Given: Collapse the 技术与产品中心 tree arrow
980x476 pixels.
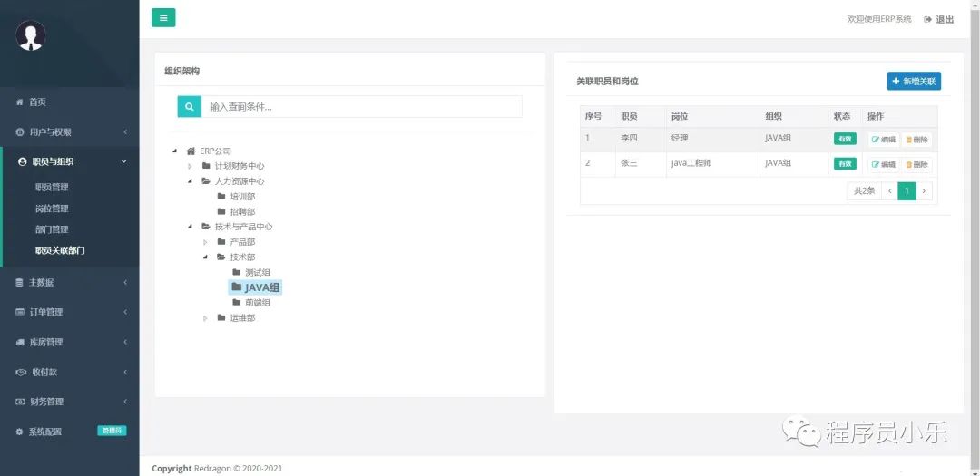Looking at the screenshot, I should pos(190,227).
